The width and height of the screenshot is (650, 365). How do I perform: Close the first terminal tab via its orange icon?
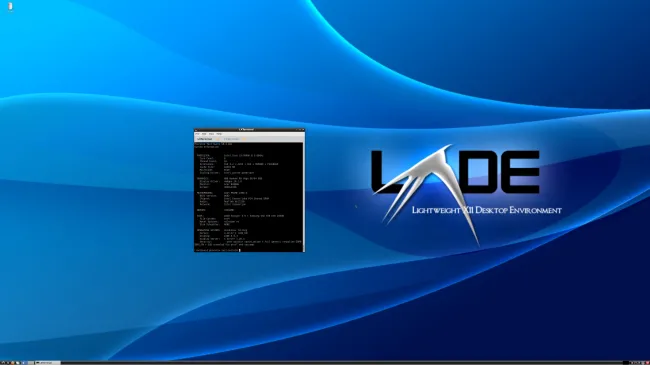(218, 139)
